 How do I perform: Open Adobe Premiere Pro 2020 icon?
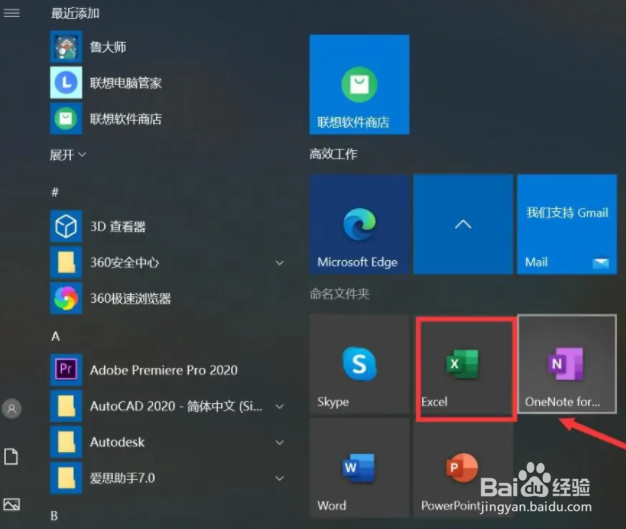[66, 369]
